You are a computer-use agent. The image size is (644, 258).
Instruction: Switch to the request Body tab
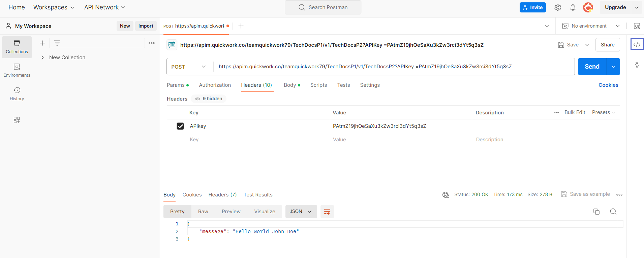pyautogui.click(x=292, y=85)
